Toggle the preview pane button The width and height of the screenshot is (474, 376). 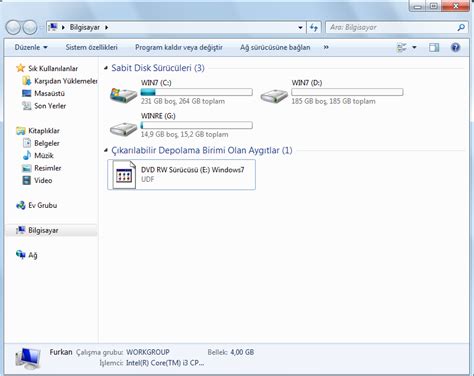pos(434,48)
